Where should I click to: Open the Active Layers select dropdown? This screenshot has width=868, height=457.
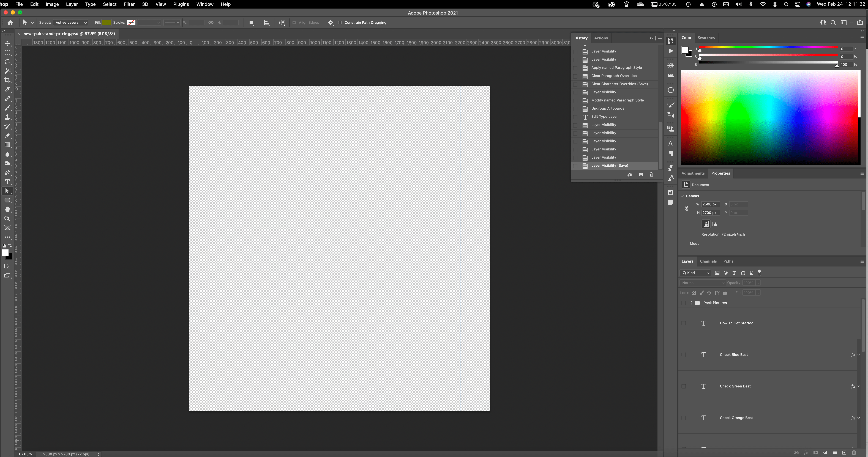(x=70, y=22)
